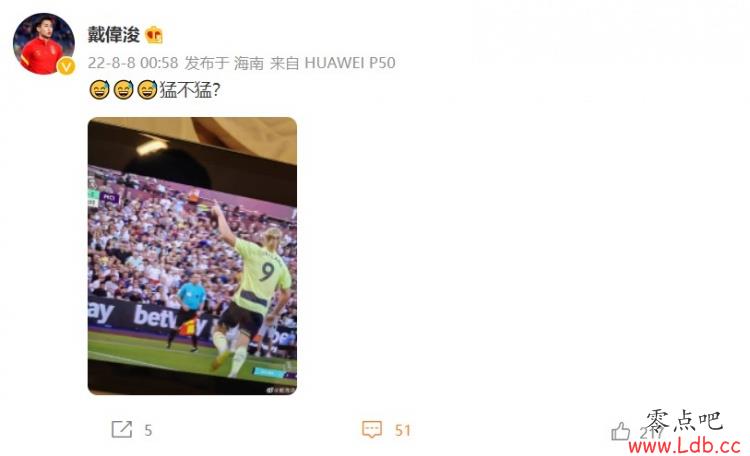This screenshot has height=456, width=750.
Task: Open the attached football match photo
Action: click(x=192, y=256)
